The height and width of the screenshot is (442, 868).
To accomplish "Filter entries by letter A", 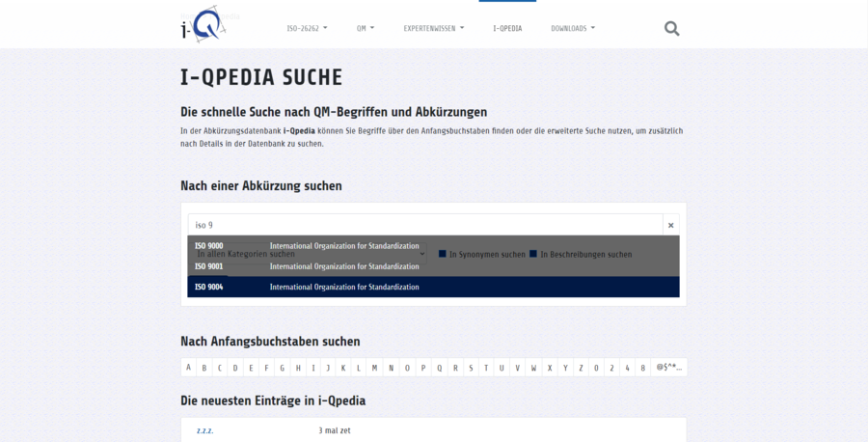I will pyautogui.click(x=189, y=368).
